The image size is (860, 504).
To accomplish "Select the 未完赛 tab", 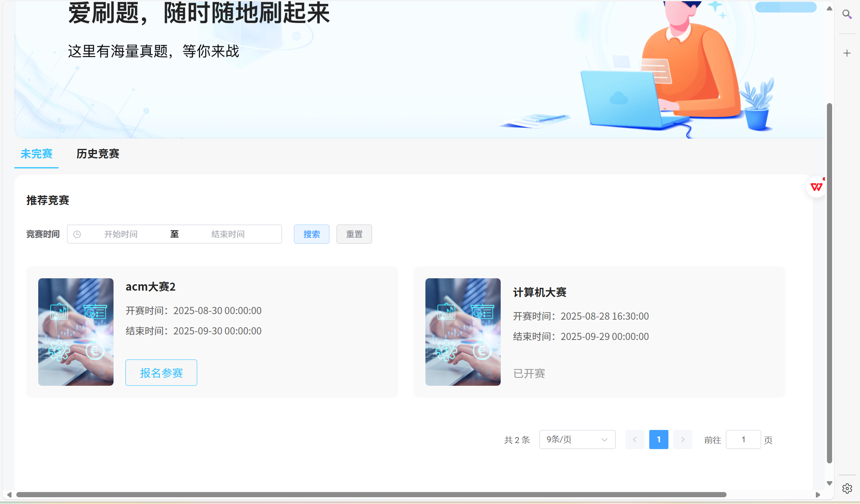I will click(36, 154).
